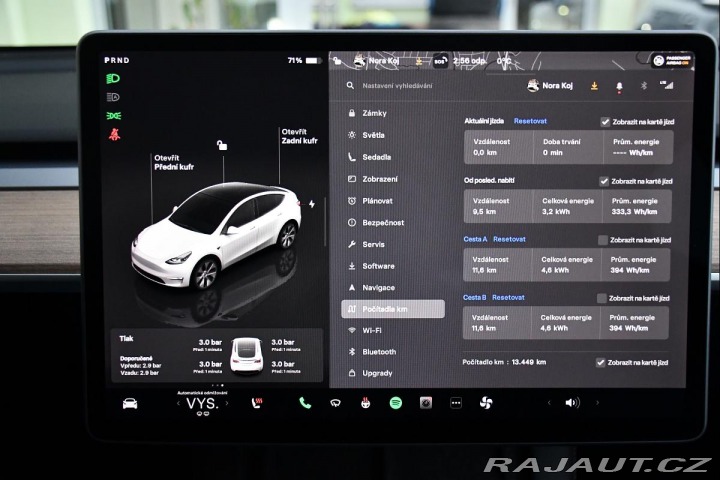Decrease temperature with left arrow near VYS.

tap(179, 404)
